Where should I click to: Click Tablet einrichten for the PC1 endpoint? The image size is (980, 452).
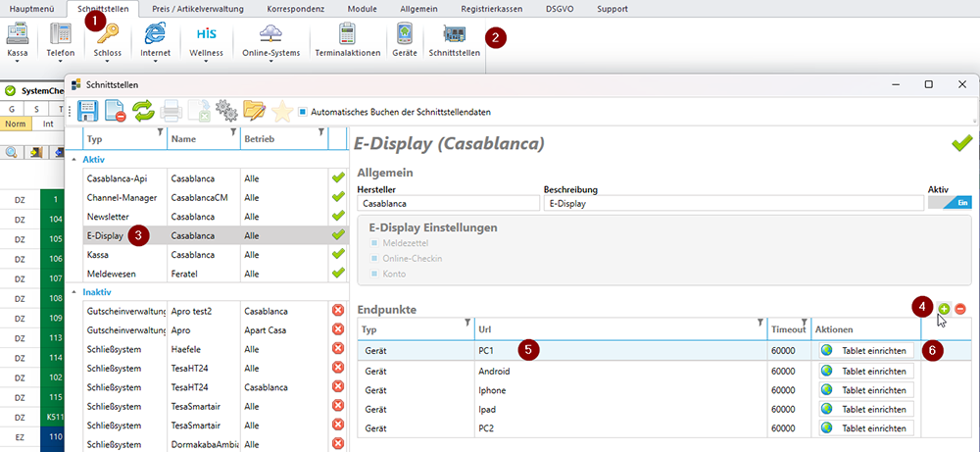click(865, 350)
